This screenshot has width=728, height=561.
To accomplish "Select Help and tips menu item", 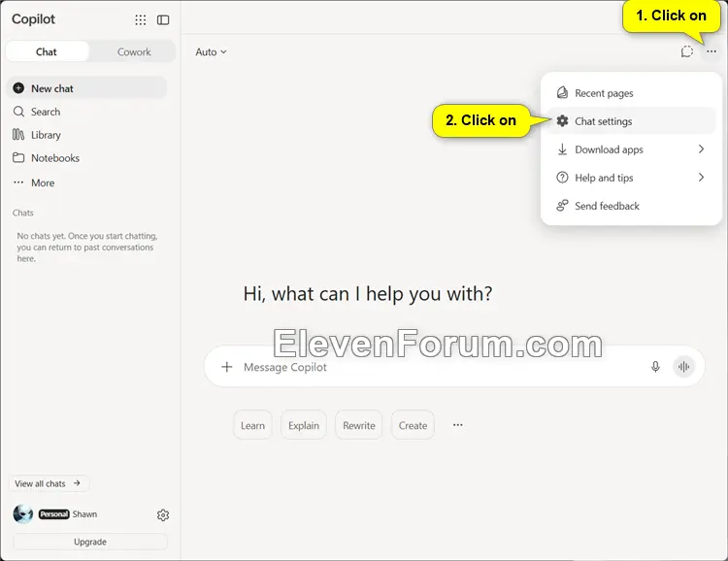I will tap(632, 178).
